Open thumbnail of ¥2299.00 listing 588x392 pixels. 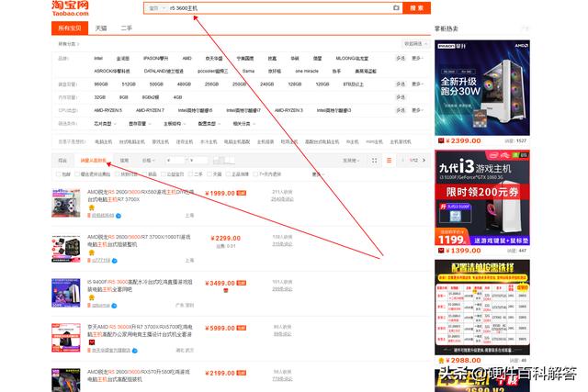coord(66,248)
